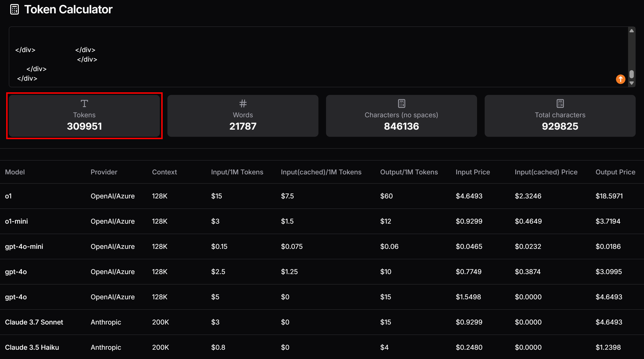Image resolution: width=644 pixels, height=359 pixels.
Task: Select the Claude 3.7 Sonnet model name
Action: pyautogui.click(x=34, y=322)
